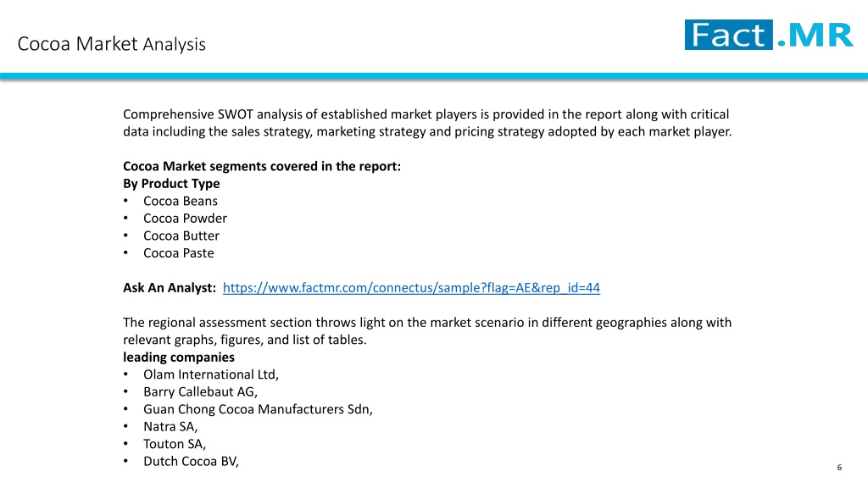Click the 'Ask An Analyst:' label
Image resolution: width=868 pixels, height=488 pixels.
click(x=170, y=288)
